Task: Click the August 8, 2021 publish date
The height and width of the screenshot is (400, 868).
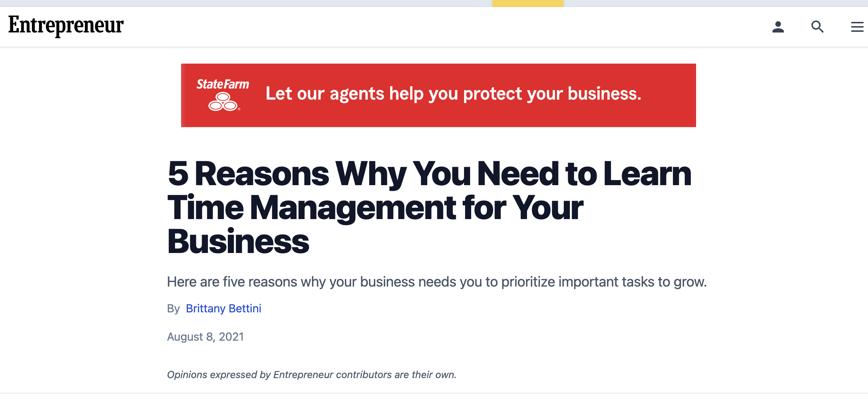Action: (x=206, y=337)
